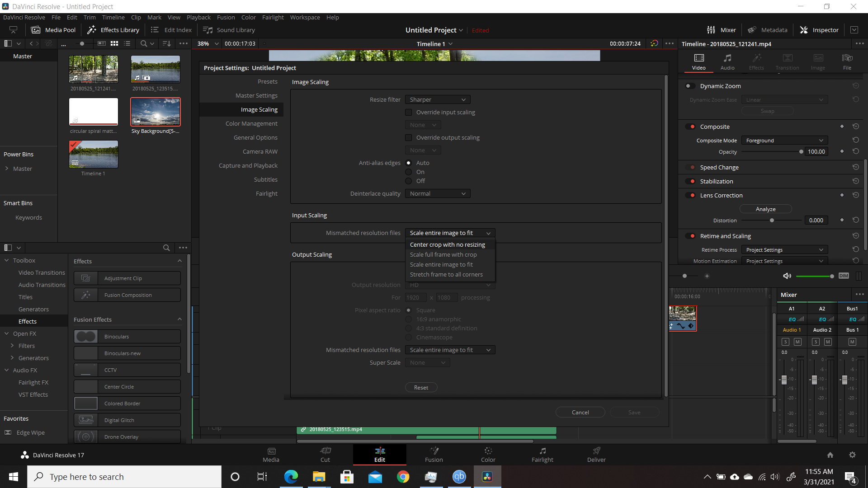Click the Reset button

[421, 387]
